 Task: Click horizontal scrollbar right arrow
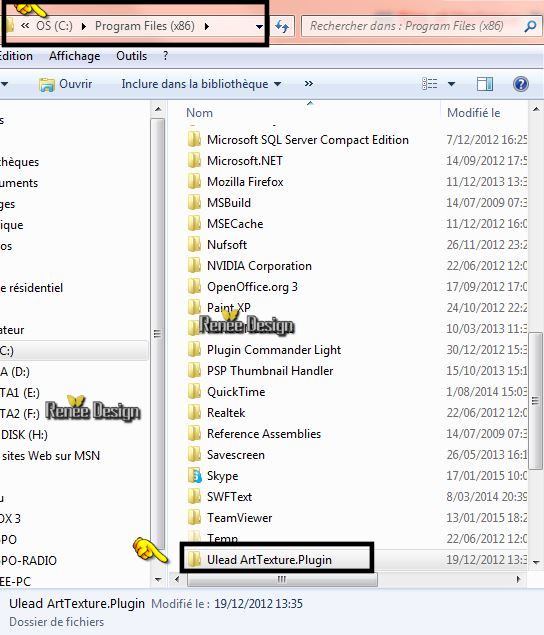click(518, 580)
